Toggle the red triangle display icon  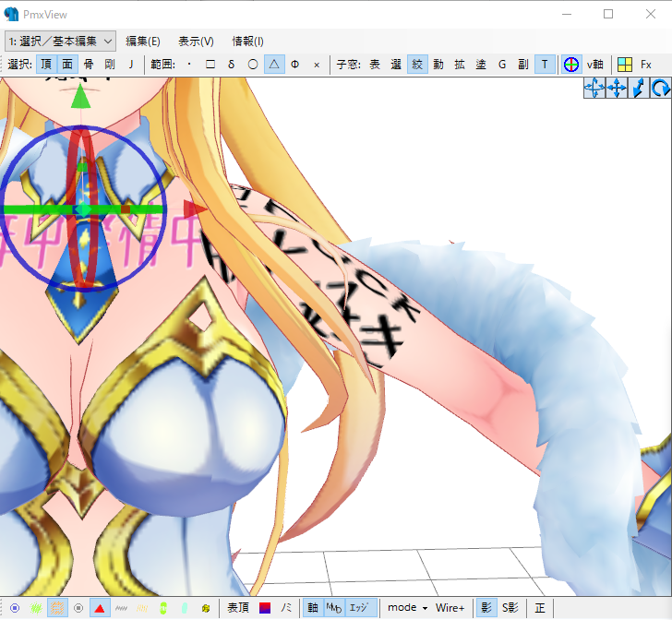(100, 608)
